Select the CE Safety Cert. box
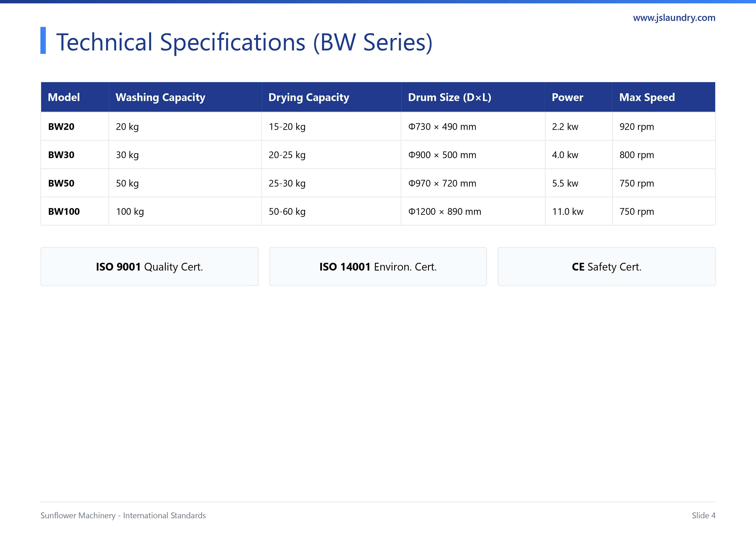Image resolution: width=756 pixels, height=534 pixels. 606,266
